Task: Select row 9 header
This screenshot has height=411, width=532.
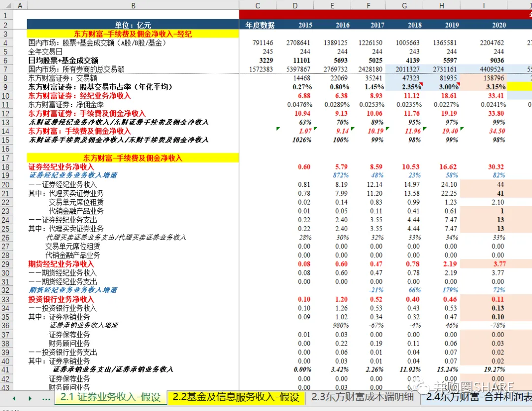Action: point(5,87)
